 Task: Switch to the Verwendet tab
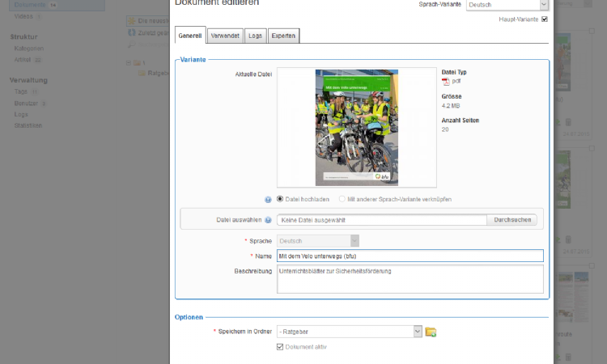pyautogui.click(x=224, y=36)
